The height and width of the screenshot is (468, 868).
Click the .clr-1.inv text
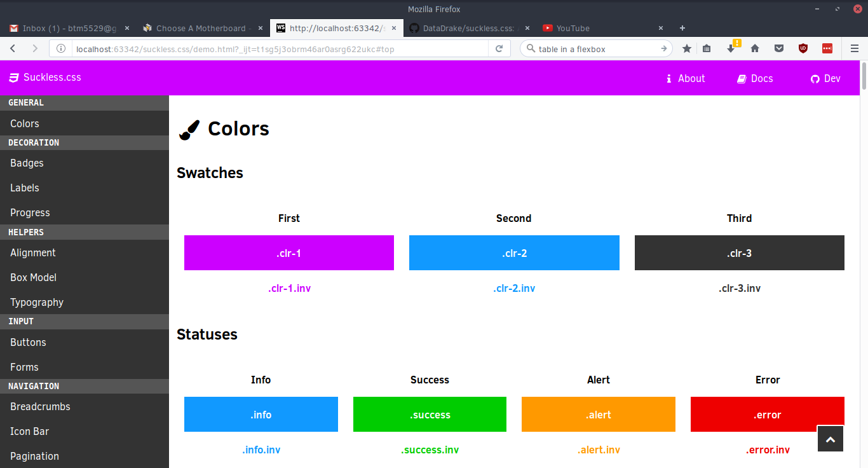tap(289, 288)
